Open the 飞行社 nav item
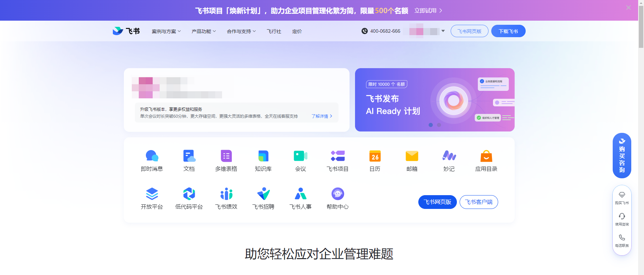The width and height of the screenshot is (644, 275). click(x=274, y=31)
